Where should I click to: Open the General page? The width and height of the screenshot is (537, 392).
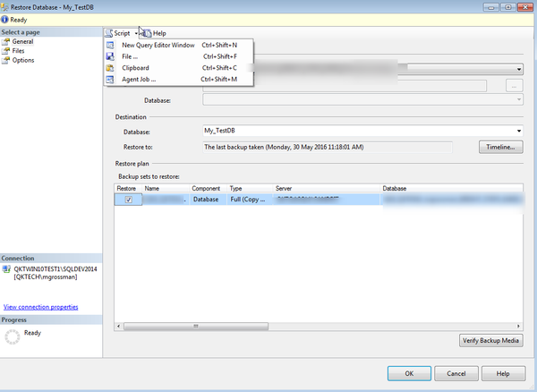pos(22,41)
